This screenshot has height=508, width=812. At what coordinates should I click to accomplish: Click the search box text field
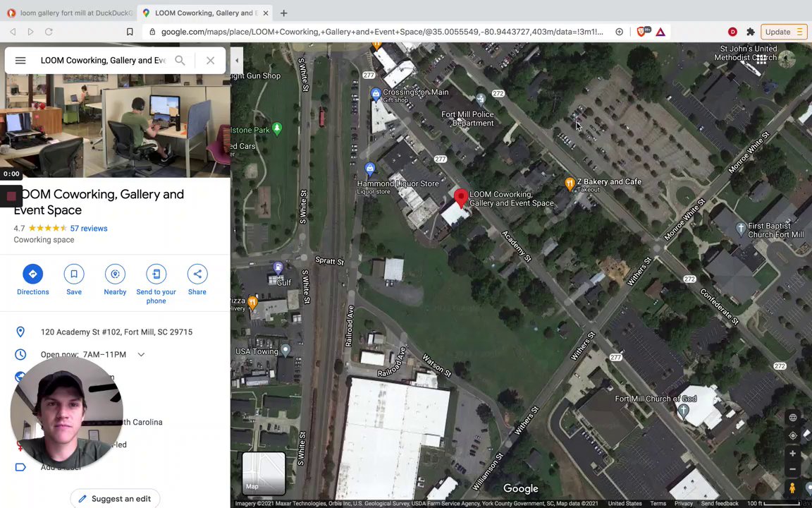[103, 60]
